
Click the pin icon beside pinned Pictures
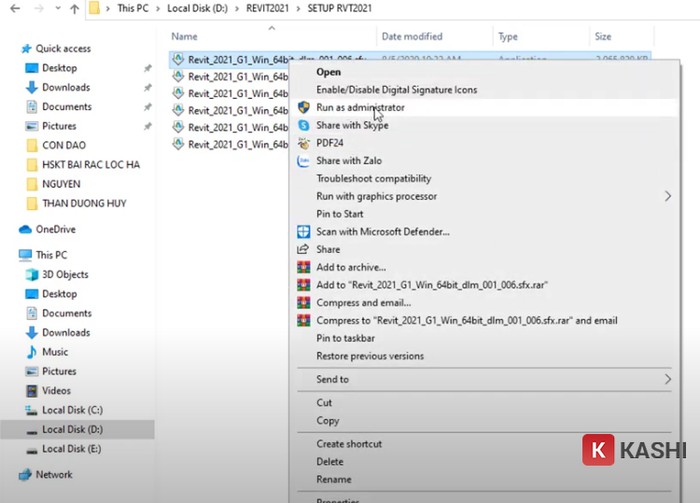tap(147, 127)
